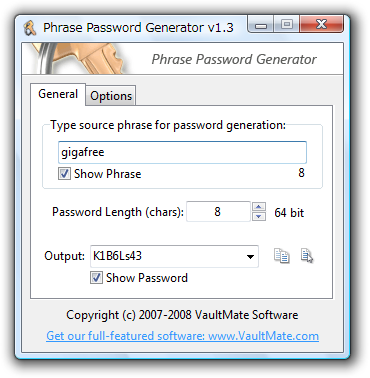Open the www.VaultMate.com full-featured software link
This screenshot has width=370, height=378.
point(182,336)
